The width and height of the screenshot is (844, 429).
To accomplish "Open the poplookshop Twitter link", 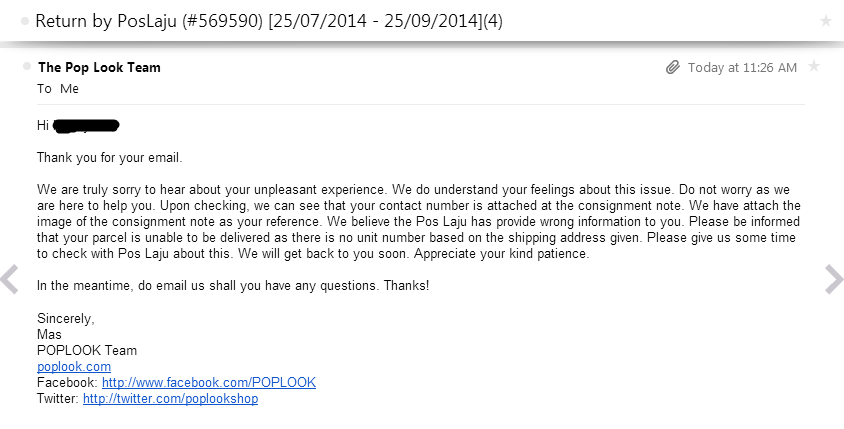I will pos(171,399).
